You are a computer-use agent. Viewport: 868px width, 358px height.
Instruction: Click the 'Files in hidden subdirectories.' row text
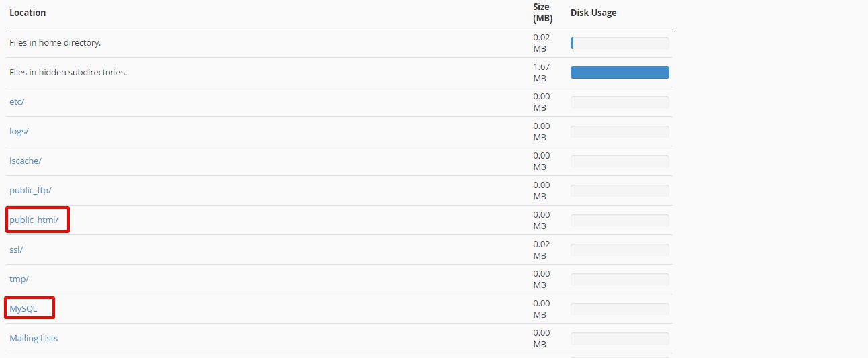(x=68, y=73)
